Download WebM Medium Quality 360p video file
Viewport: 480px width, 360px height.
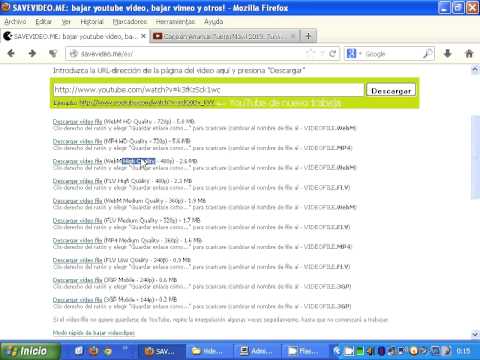tap(77, 201)
